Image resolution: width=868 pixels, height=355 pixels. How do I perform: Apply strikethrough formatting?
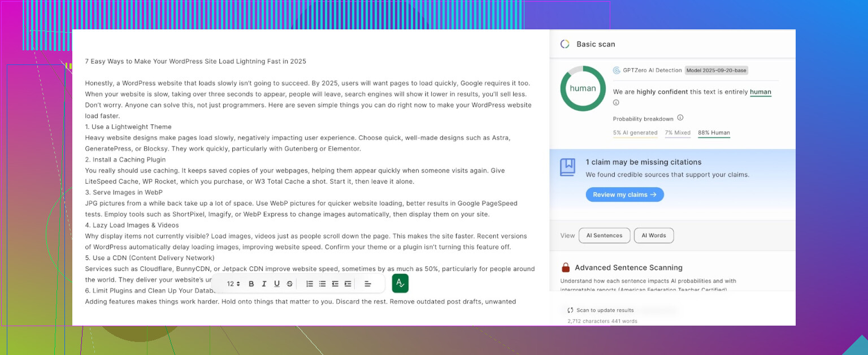pyautogui.click(x=290, y=284)
